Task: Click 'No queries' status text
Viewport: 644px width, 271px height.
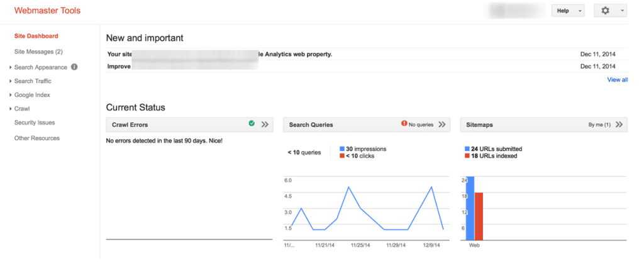Action: point(421,124)
